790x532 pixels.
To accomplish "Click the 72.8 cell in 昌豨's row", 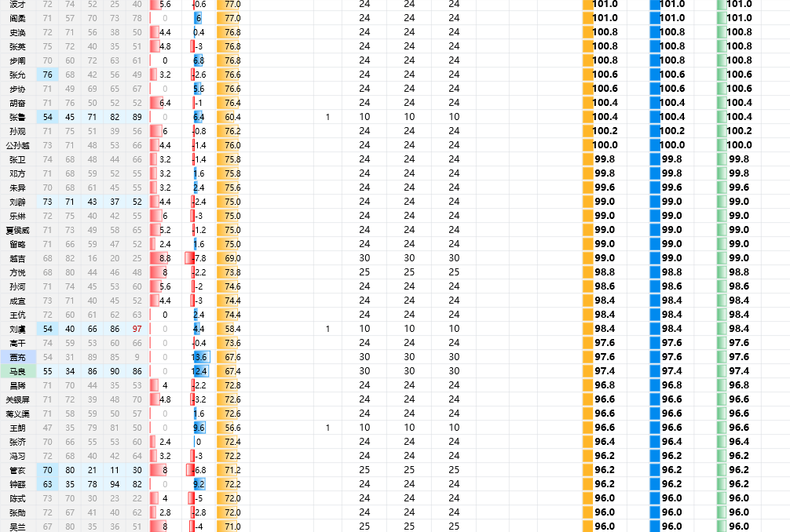I will pos(233,385).
